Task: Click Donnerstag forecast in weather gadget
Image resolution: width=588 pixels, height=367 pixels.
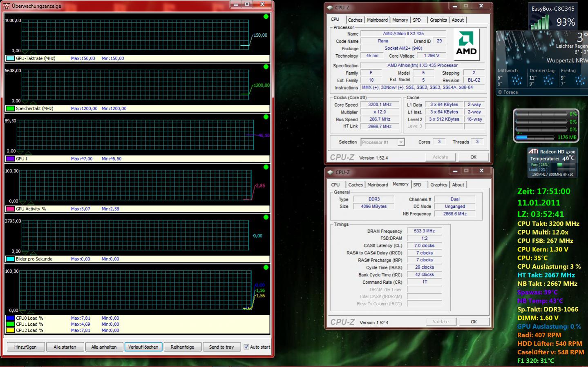Action: [542, 77]
